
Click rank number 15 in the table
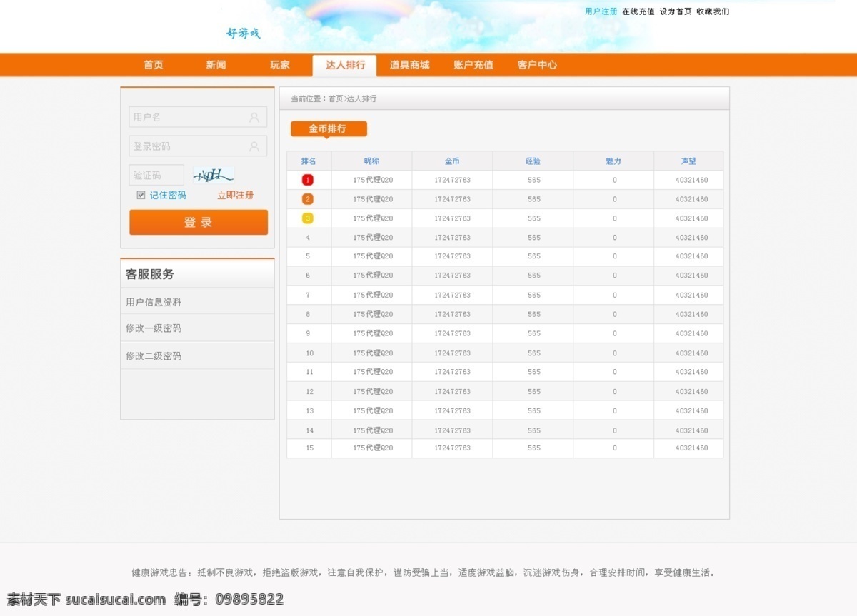pyautogui.click(x=309, y=448)
